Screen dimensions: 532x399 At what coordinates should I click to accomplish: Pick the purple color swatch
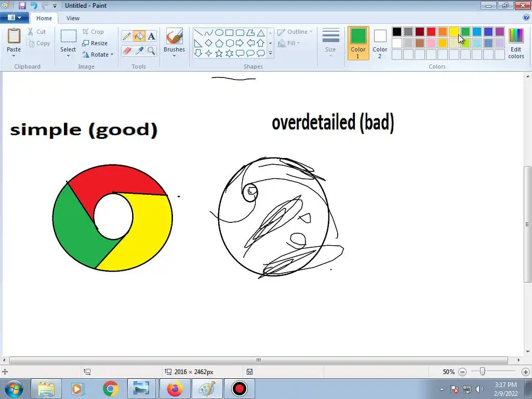[499, 32]
